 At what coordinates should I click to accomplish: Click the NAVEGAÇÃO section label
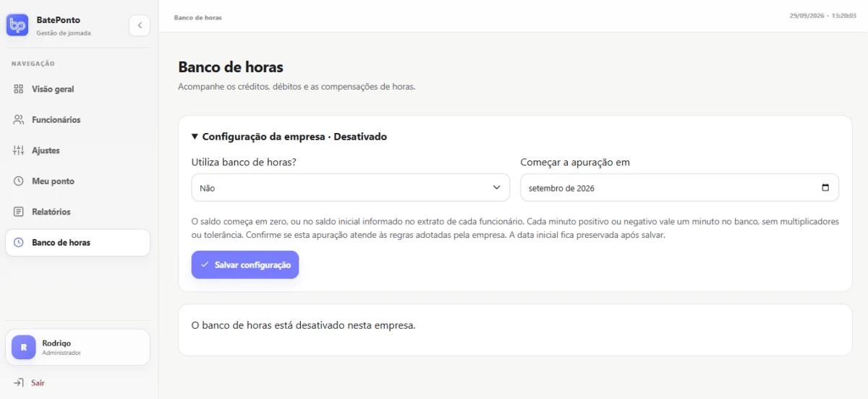coord(33,64)
